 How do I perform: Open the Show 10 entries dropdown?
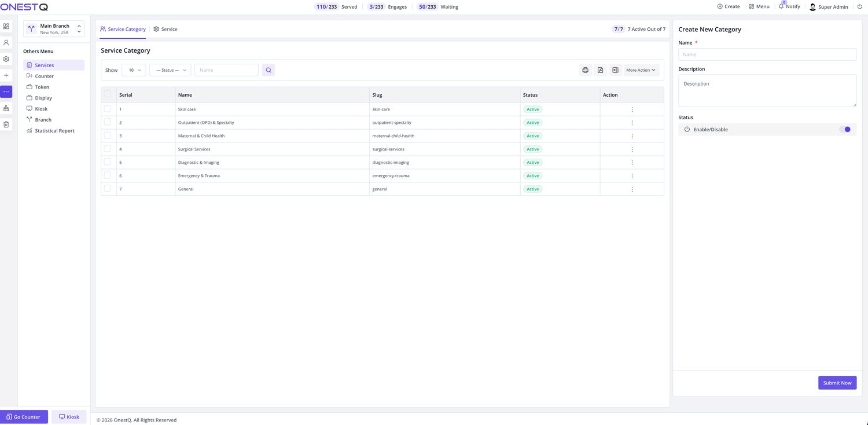pos(134,70)
